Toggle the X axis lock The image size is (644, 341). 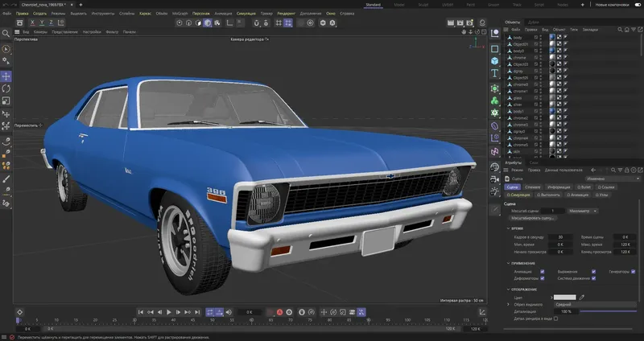[32, 23]
